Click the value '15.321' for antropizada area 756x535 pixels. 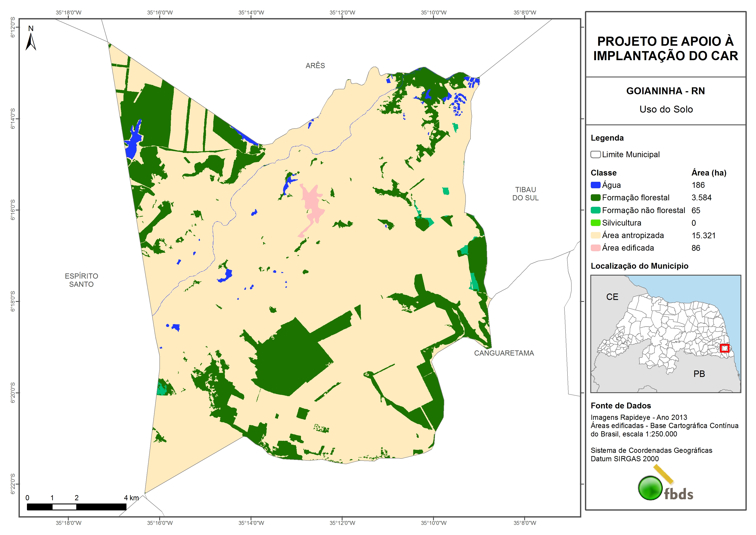[703, 235]
